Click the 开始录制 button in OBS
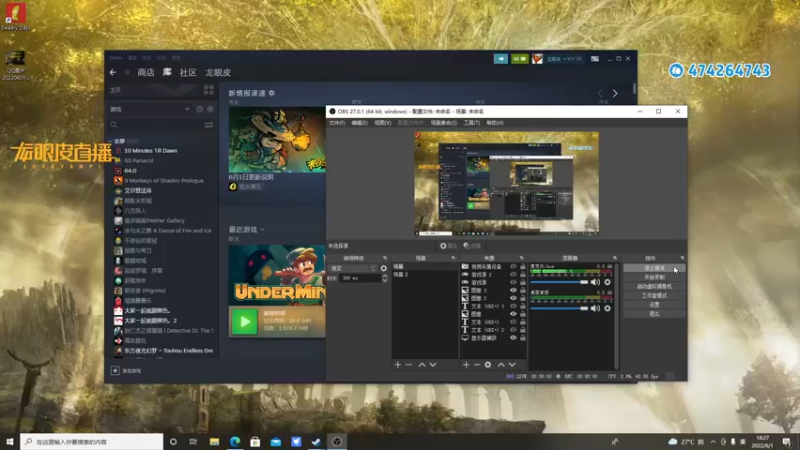This screenshot has height=450, width=800. click(654, 277)
